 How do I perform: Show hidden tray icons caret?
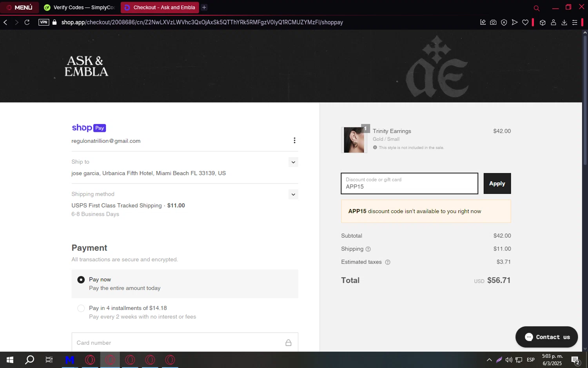[x=489, y=360]
